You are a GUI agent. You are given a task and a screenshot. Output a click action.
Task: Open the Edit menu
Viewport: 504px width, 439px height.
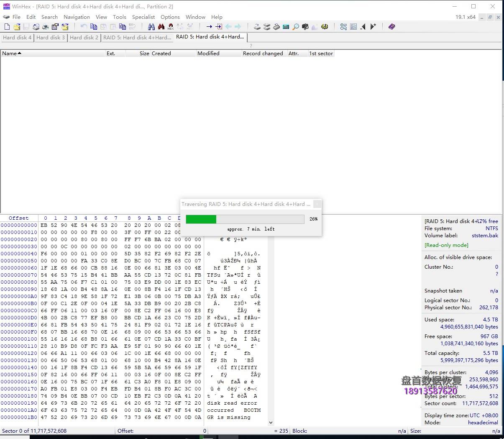coord(31,17)
